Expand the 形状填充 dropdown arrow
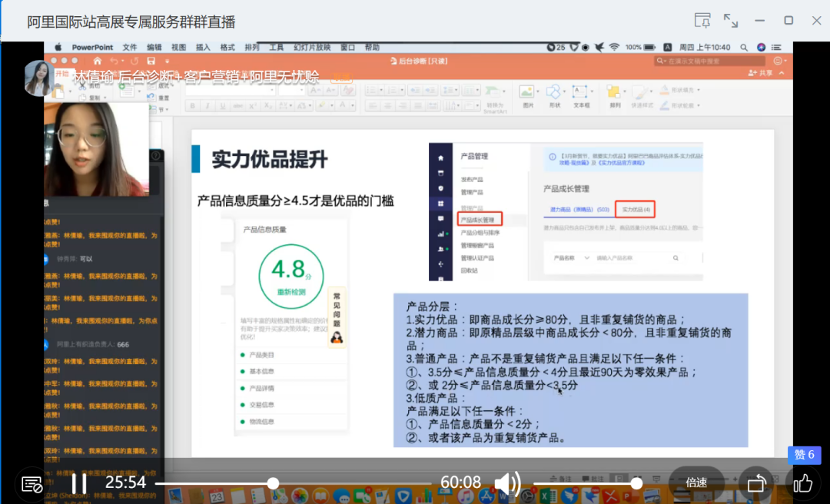Image resolution: width=830 pixels, height=504 pixels. tap(699, 91)
